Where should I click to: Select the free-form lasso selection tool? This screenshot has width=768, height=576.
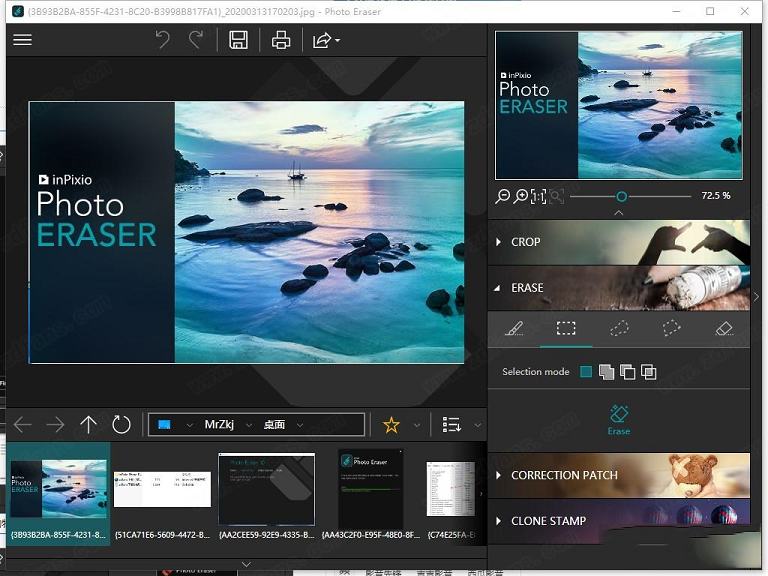(619, 328)
